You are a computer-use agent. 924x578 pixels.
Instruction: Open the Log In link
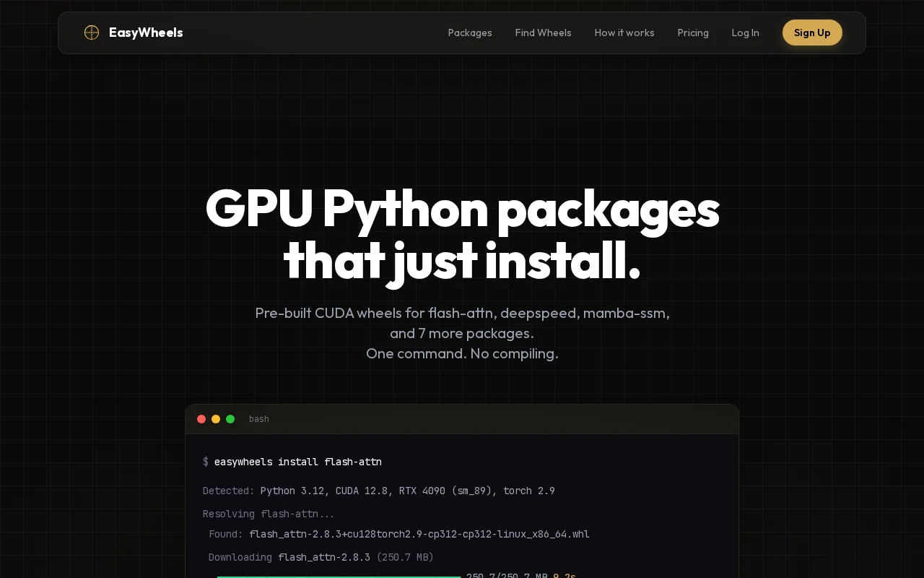pyautogui.click(x=745, y=33)
